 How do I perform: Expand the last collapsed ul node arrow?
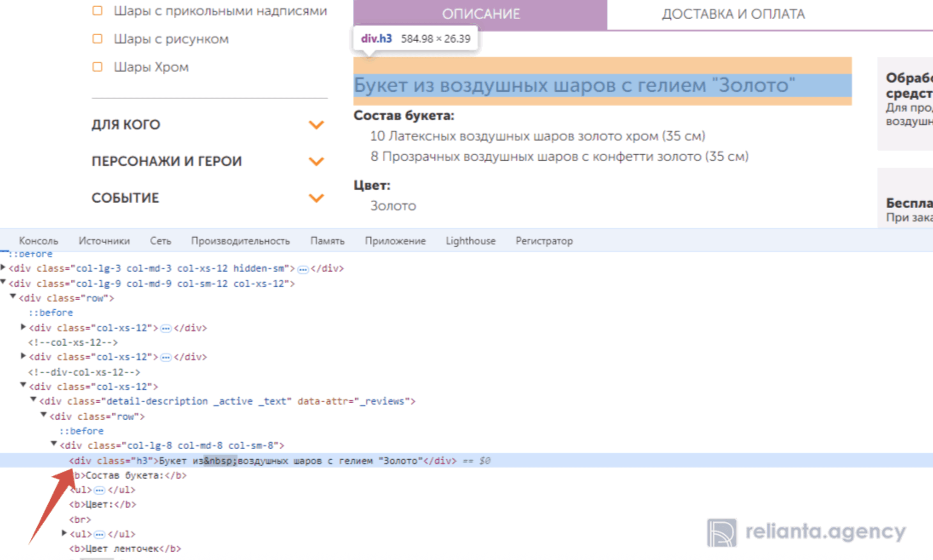pos(64,533)
